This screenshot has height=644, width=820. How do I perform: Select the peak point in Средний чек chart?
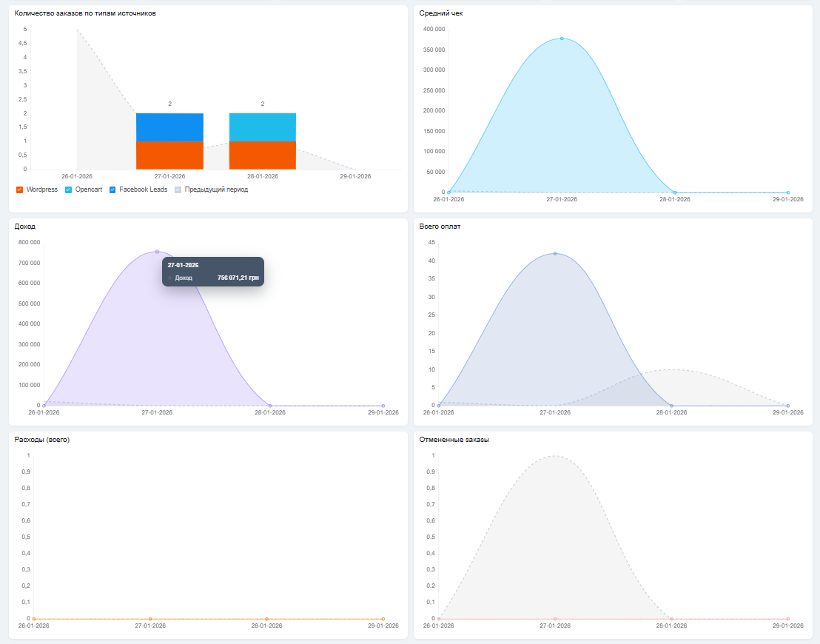pyautogui.click(x=562, y=38)
